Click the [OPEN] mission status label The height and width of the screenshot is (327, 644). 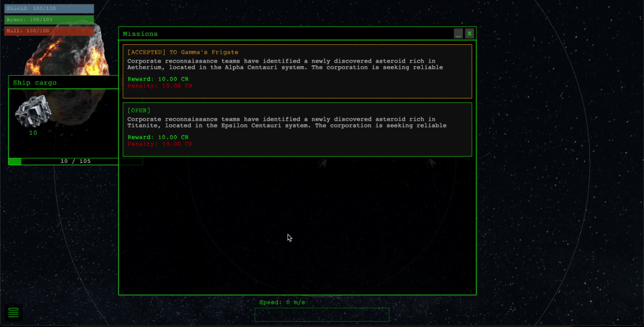coord(139,110)
